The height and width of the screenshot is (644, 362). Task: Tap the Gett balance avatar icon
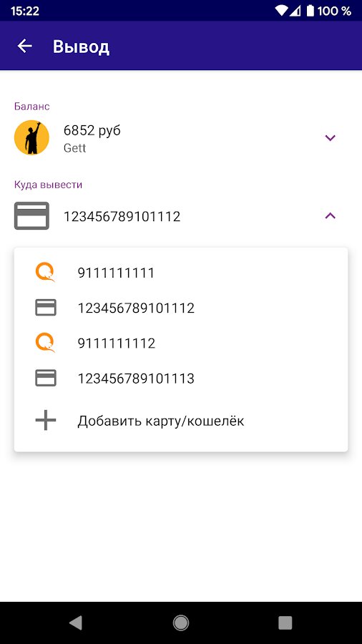click(x=31, y=137)
